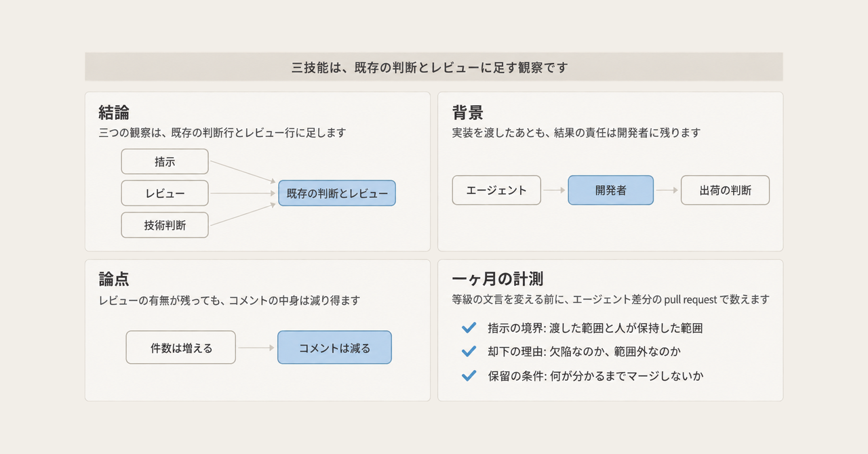Click the arrow between 開発者 and 出荷の判断
Screen dimensions: 868x454
pos(667,190)
